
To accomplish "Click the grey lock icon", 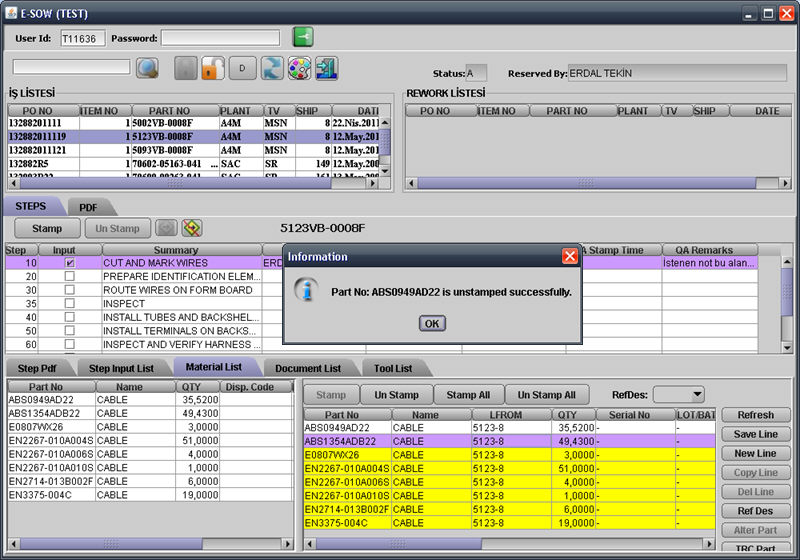I will pos(186,68).
